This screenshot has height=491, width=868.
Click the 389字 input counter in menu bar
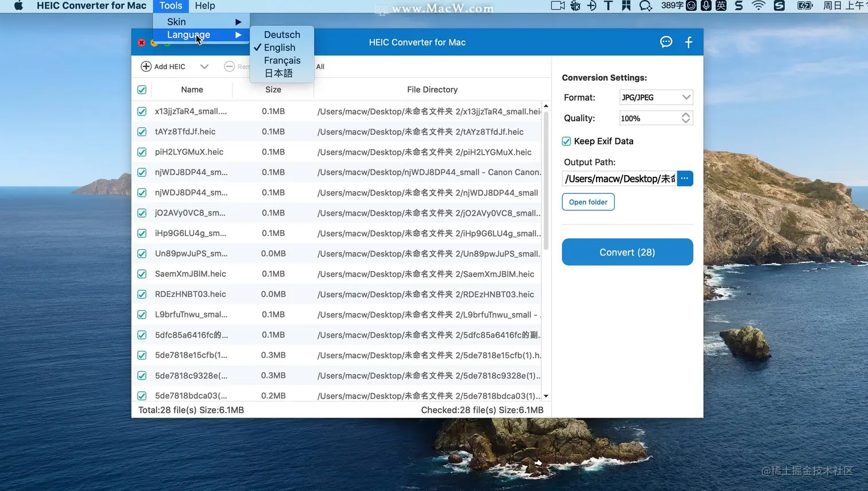pyautogui.click(x=672, y=6)
